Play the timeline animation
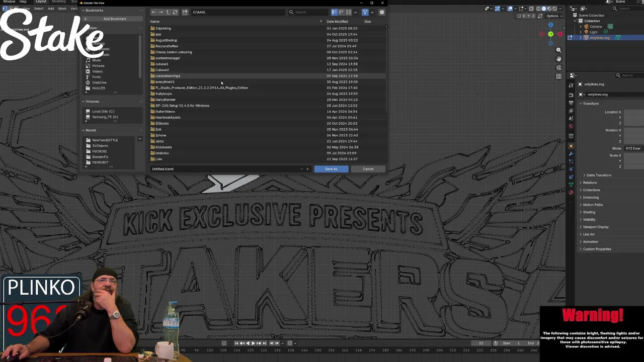 point(253,343)
